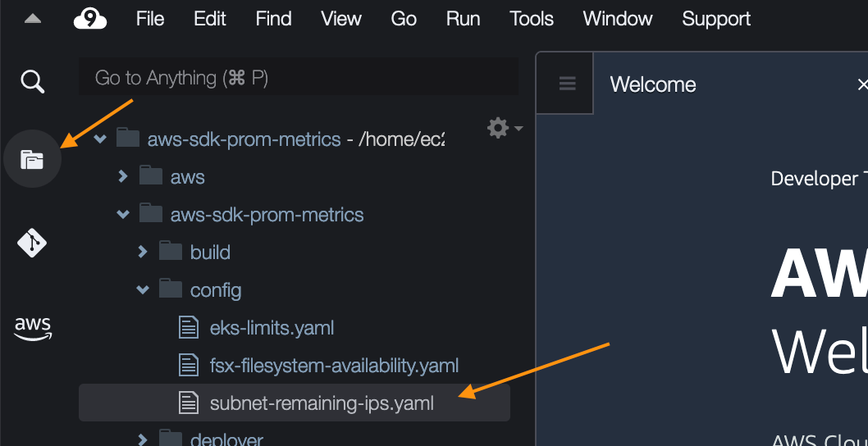Expand the deployer folder chevron
Viewport: 868px width, 446px height.
point(143,439)
